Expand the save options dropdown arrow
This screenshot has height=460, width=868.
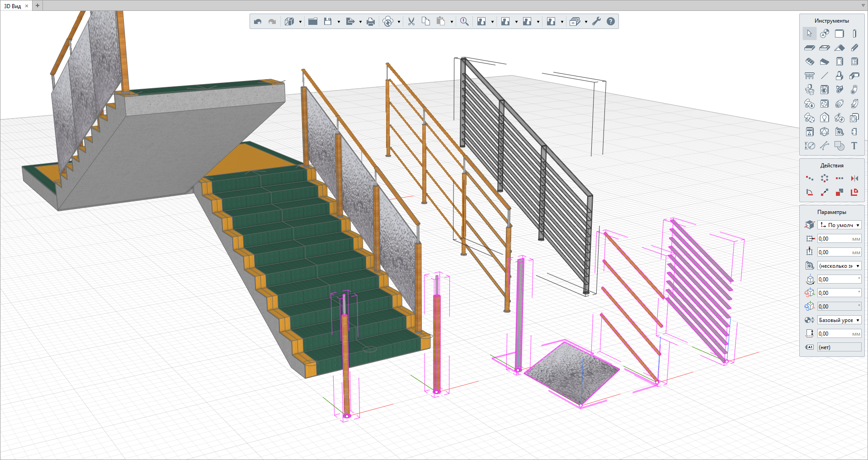coord(339,22)
